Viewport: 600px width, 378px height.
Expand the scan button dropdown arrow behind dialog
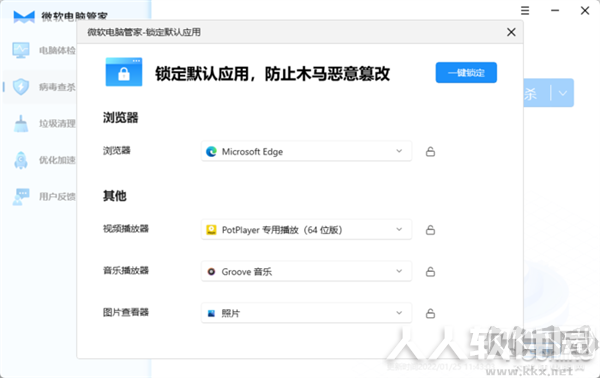click(x=562, y=93)
